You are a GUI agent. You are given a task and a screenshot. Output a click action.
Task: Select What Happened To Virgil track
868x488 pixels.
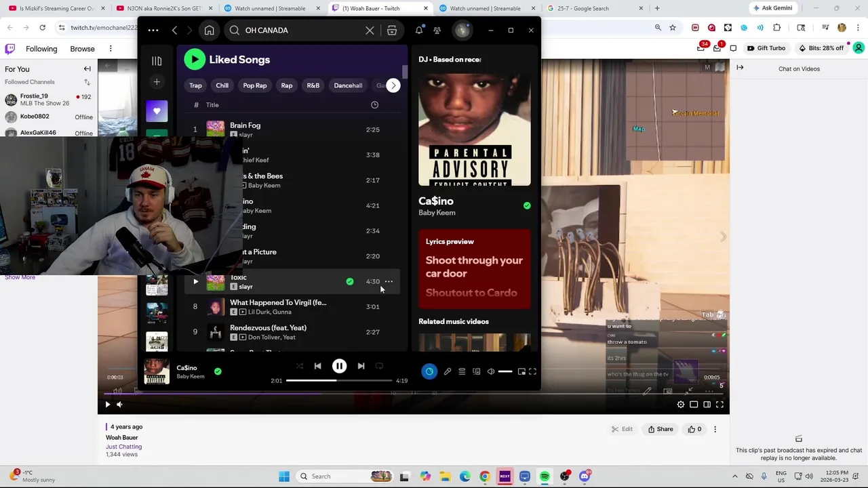[292, 307]
